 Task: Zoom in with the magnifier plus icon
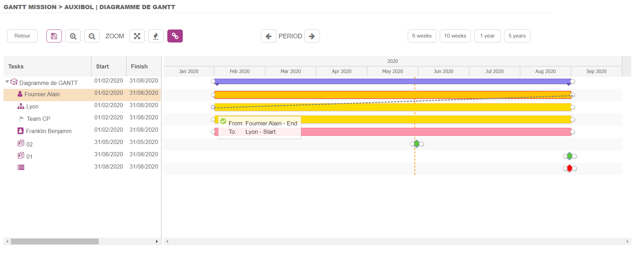pyautogui.click(x=73, y=36)
